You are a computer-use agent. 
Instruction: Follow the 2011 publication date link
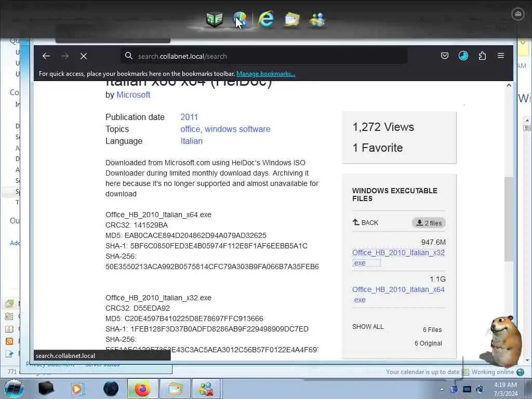[x=189, y=117]
